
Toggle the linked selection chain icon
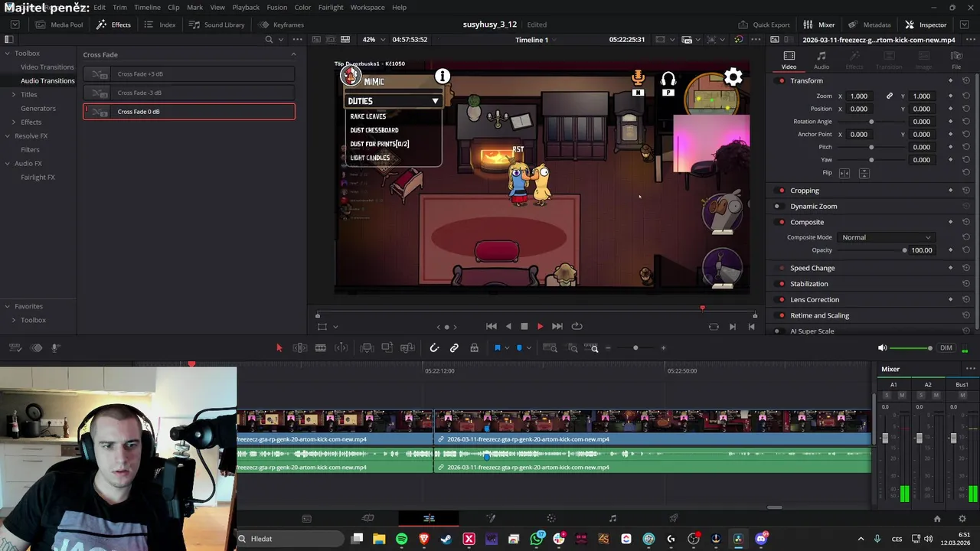[454, 348]
